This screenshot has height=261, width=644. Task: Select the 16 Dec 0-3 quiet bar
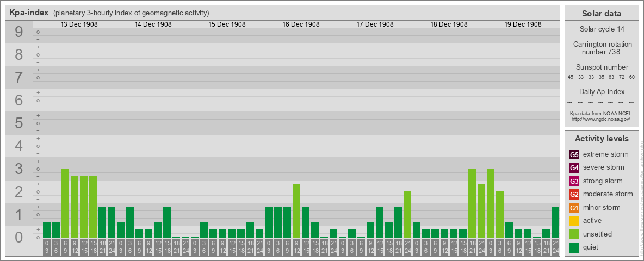coord(269,222)
